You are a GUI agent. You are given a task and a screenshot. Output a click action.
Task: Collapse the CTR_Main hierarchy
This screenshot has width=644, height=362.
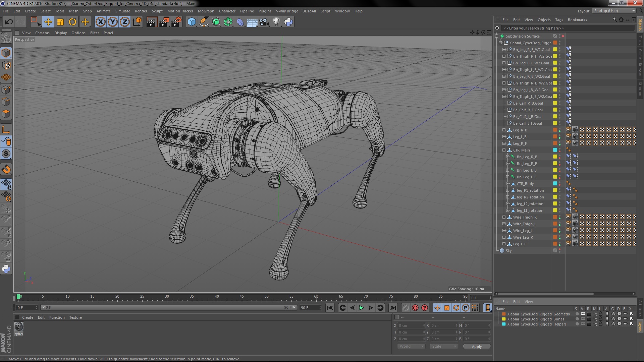click(504, 150)
